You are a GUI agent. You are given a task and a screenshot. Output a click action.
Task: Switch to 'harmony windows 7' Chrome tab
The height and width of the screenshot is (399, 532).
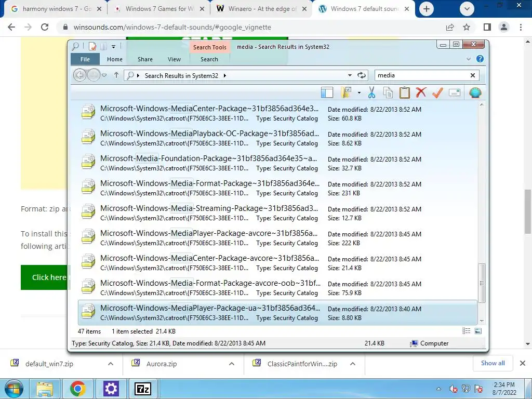tap(54, 9)
